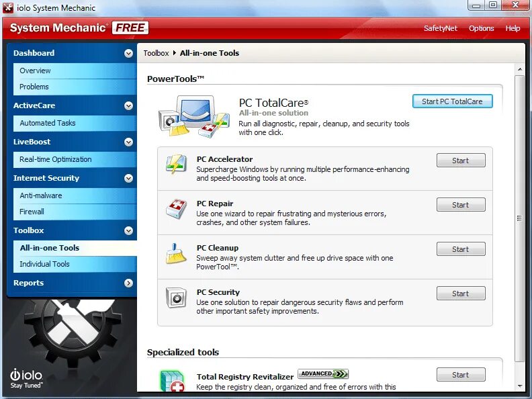The height and width of the screenshot is (399, 532).
Task: Click the PC TotalCare computer icon
Action: (193, 116)
